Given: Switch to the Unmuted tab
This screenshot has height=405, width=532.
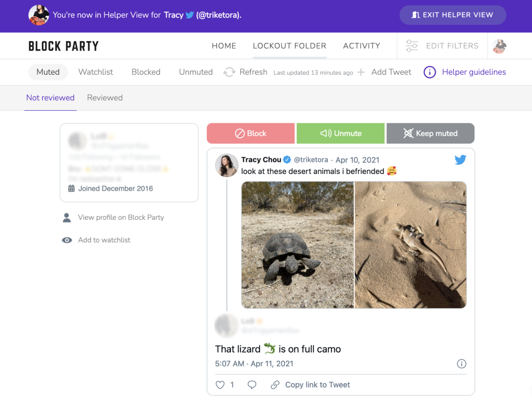Looking at the screenshot, I should pos(196,72).
